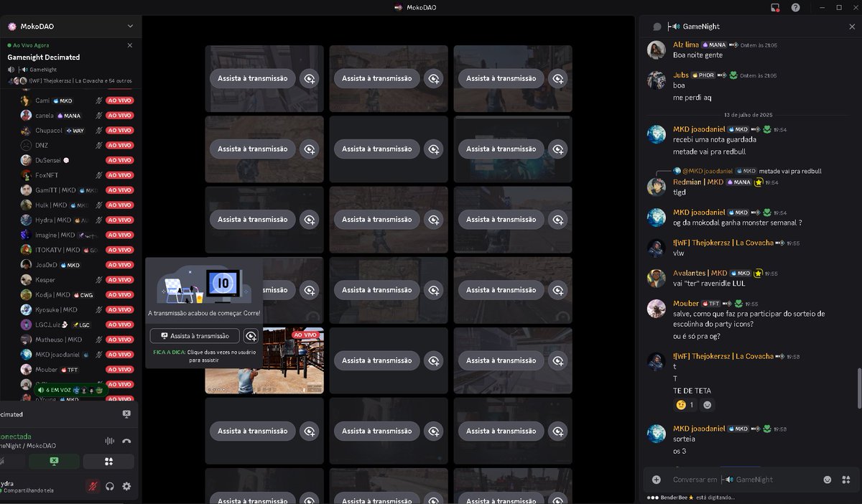Click the plus attachment button in chat input

coord(657,480)
